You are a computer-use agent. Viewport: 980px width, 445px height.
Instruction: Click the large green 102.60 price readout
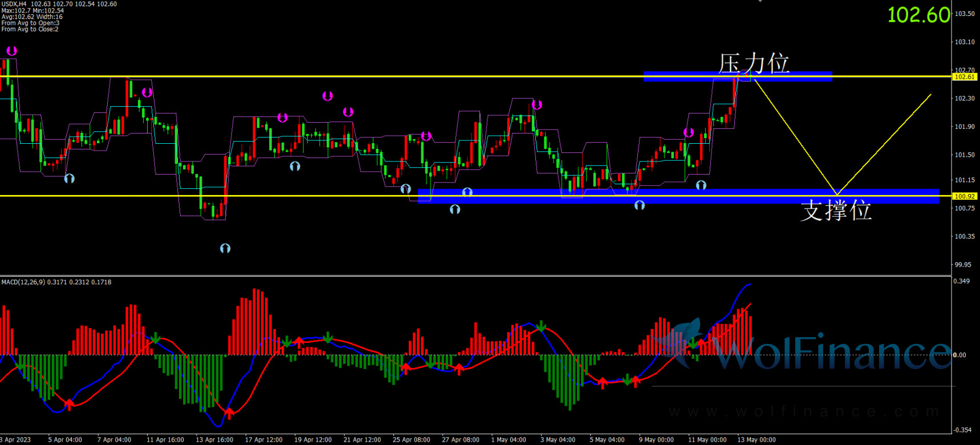click(x=919, y=15)
